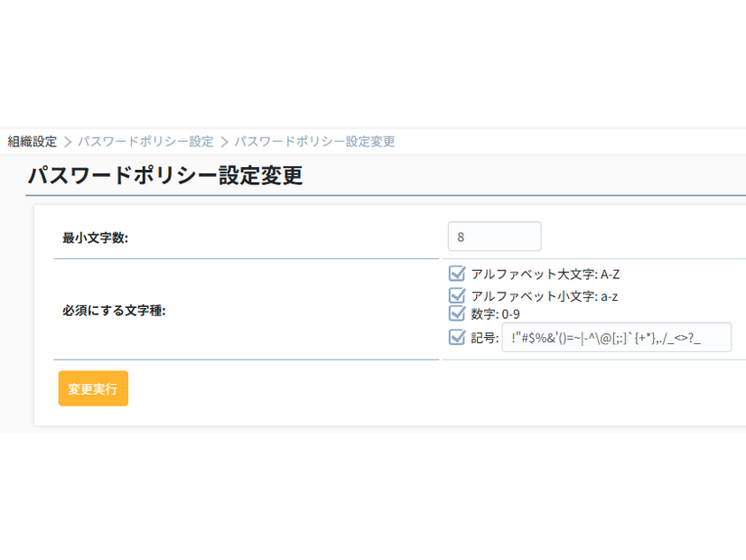
Task: Click the 変更実行 submit button
Action: 93,388
